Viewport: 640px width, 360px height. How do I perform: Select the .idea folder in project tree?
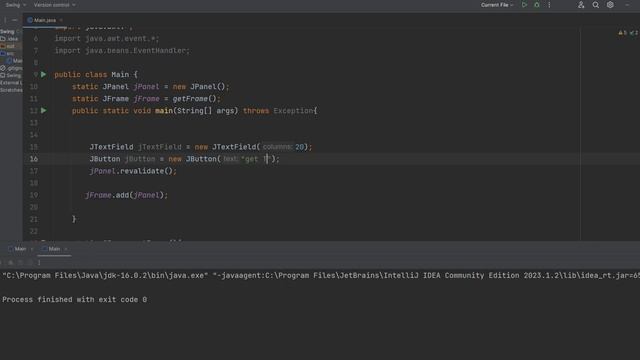tap(10, 39)
